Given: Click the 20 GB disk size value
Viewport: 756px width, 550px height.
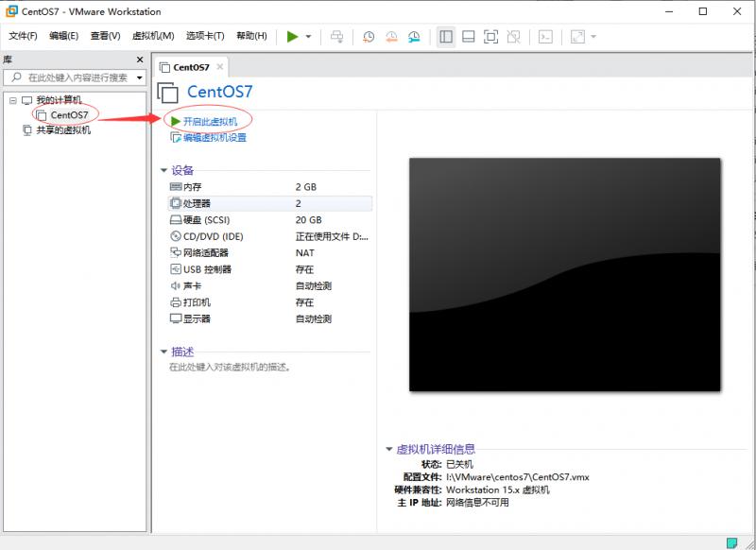Looking at the screenshot, I should coord(309,220).
